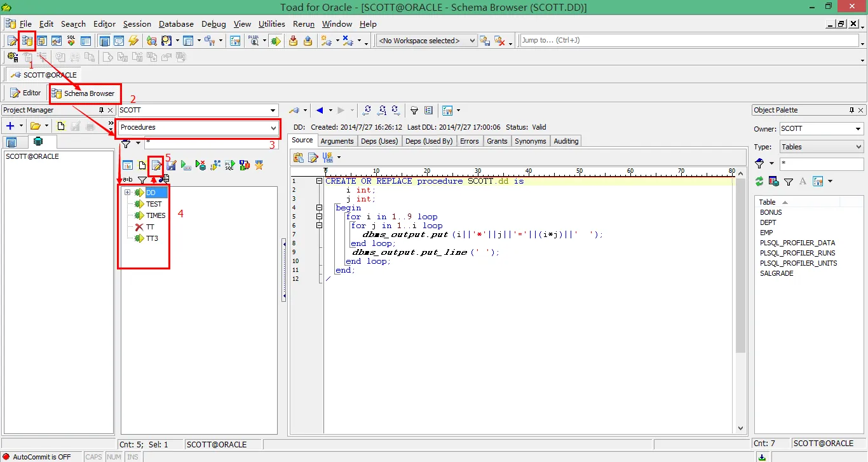The height and width of the screenshot is (462, 868).
Task: Select the TT3 procedure in the list
Action: pos(152,238)
